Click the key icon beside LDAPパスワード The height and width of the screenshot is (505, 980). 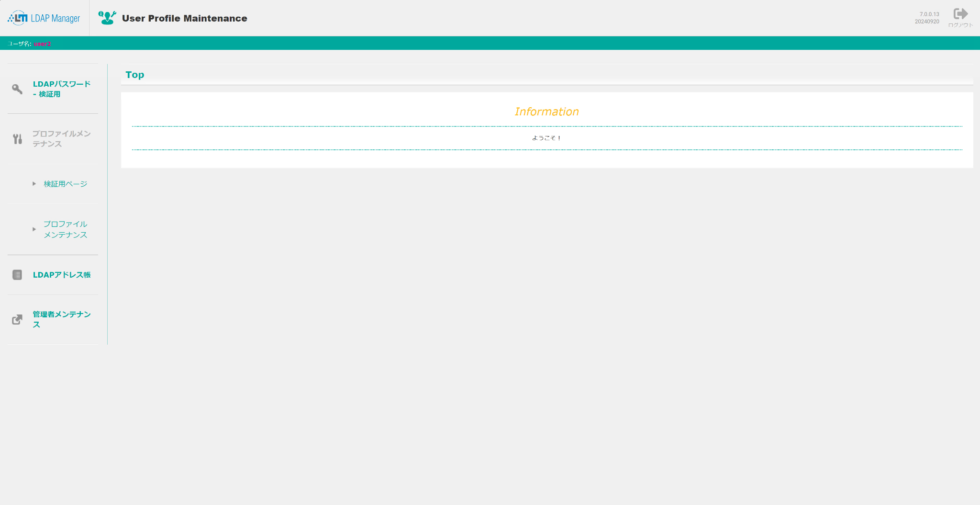[17, 89]
